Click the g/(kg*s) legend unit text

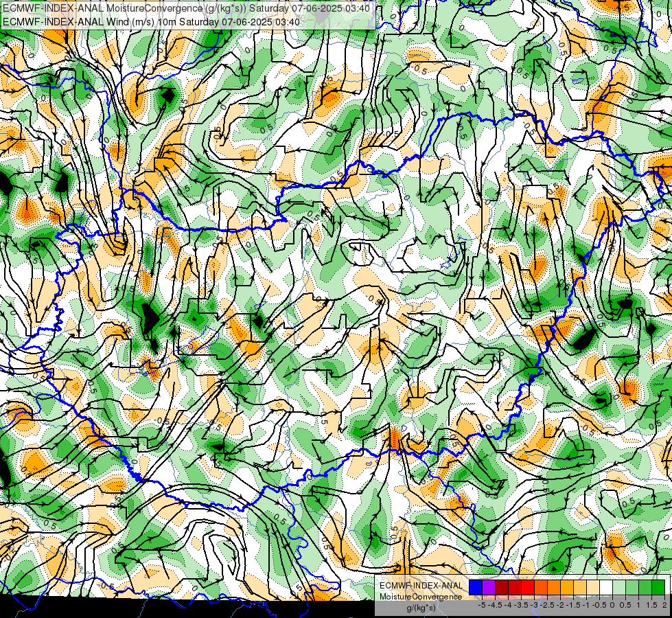coord(421,608)
